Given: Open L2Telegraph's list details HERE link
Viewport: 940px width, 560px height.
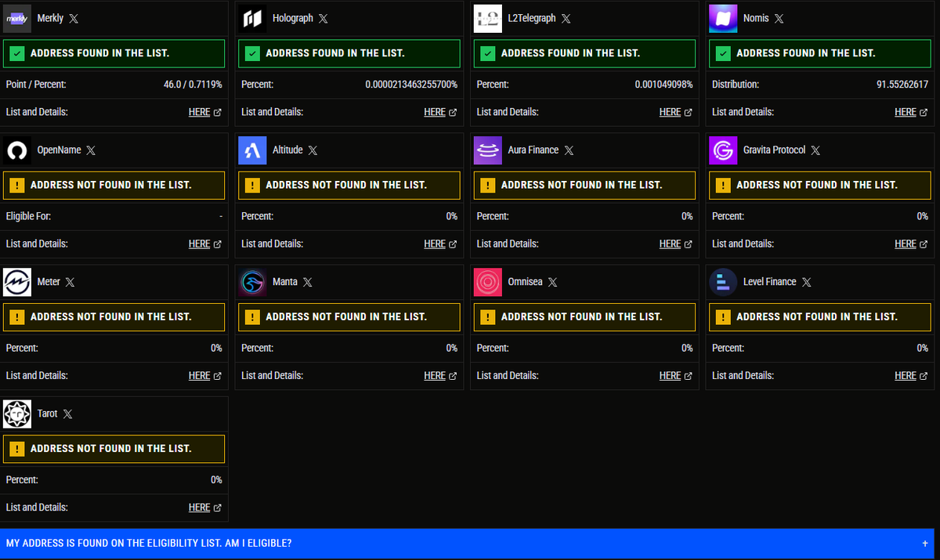Looking at the screenshot, I should click(x=675, y=112).
